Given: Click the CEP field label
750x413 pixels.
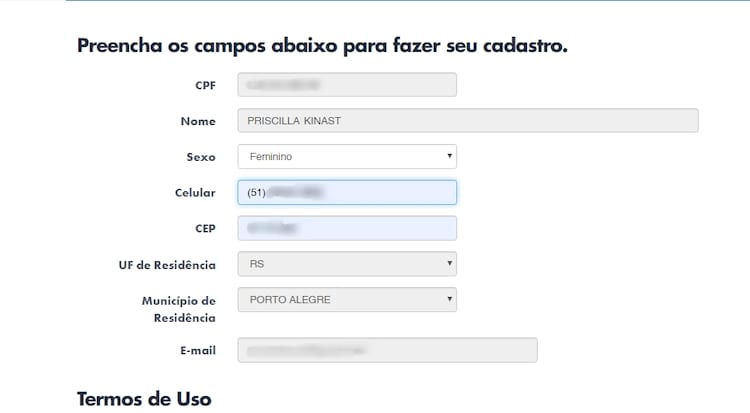Looking at the screenshot, I should click(x=205, y=229).
